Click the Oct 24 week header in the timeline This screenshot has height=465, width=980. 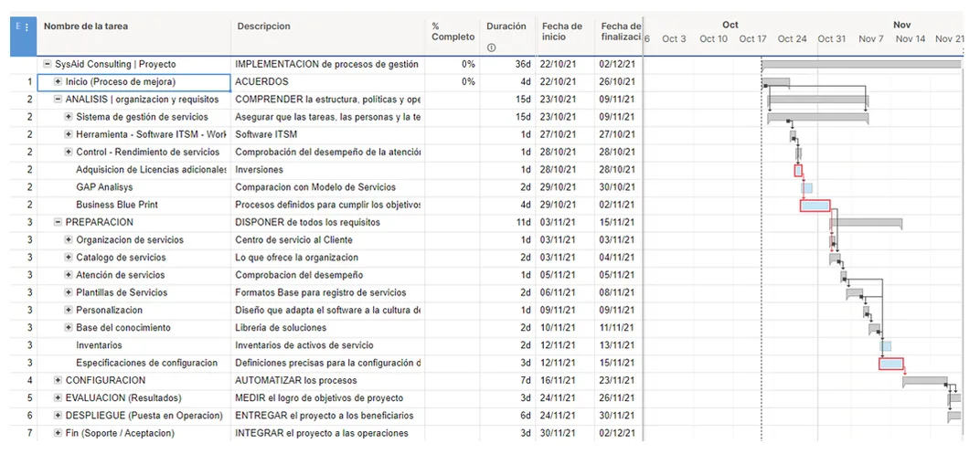pos(792,38)
